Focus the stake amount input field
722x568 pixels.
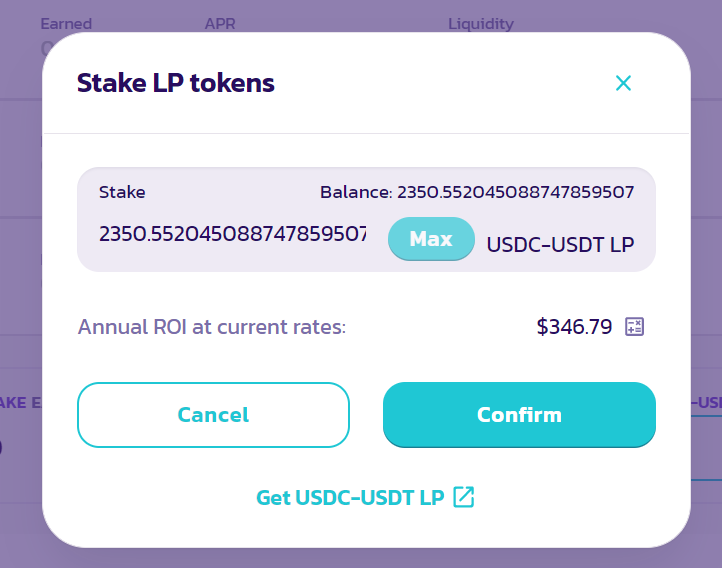point(232,234)
